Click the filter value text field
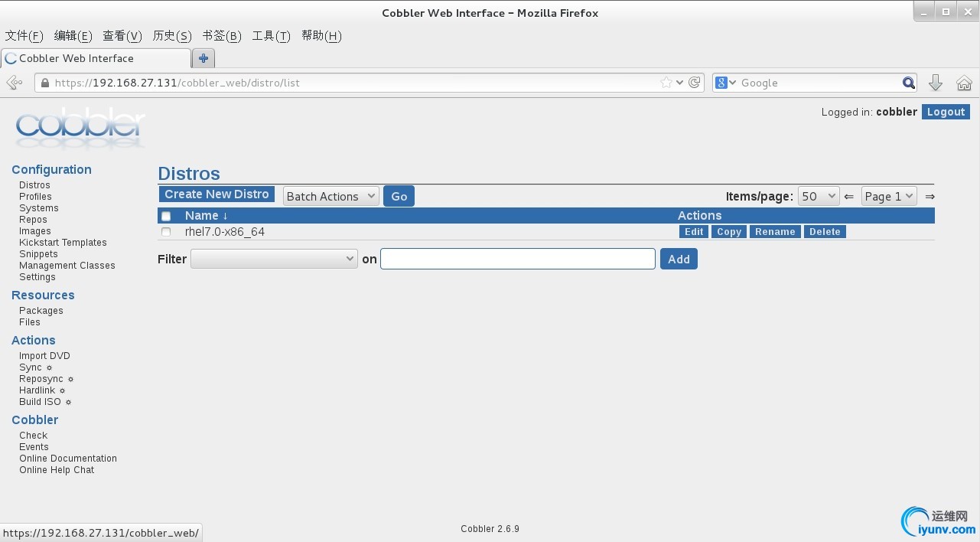980x542 pixels. 518,259
